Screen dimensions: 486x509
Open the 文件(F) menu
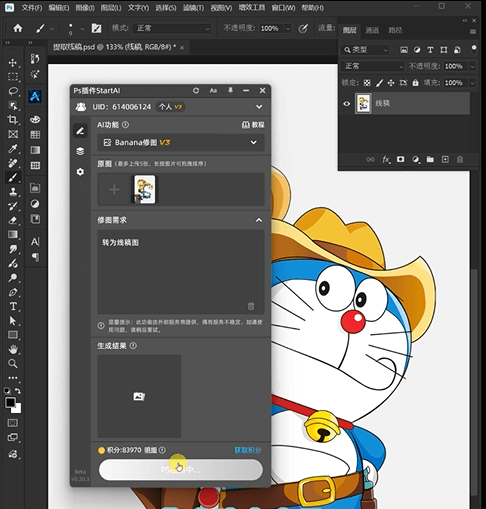(x=32, y=7)
